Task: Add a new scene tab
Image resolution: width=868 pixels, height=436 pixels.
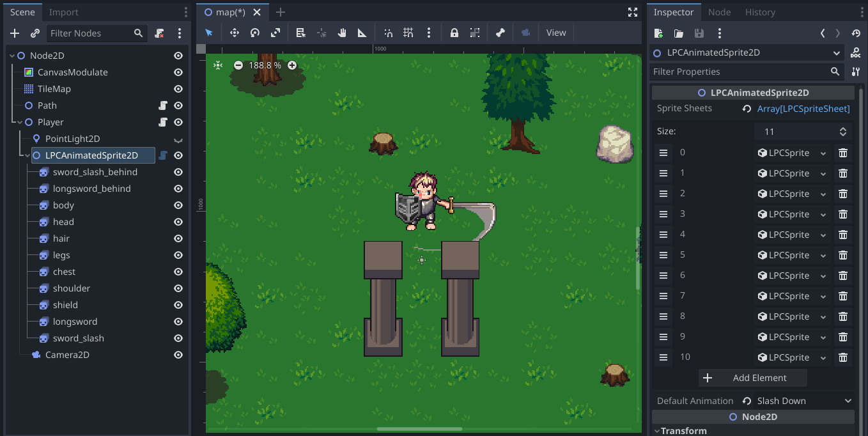Action: [280, 12]
